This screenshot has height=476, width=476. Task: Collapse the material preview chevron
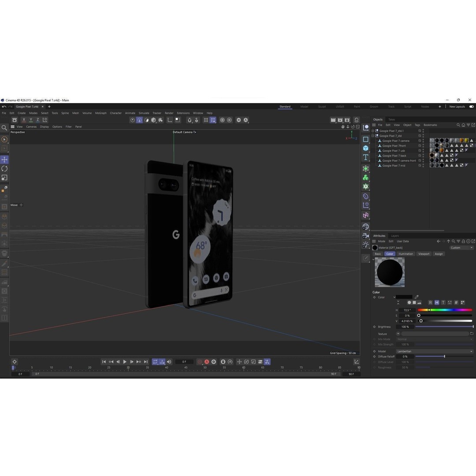(x=373, y=259)
